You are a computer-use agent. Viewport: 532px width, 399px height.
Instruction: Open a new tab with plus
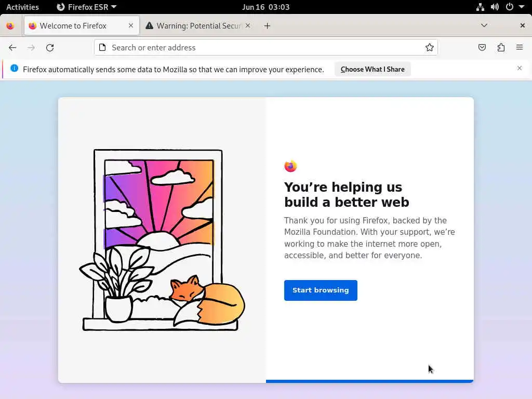(268, 26)
